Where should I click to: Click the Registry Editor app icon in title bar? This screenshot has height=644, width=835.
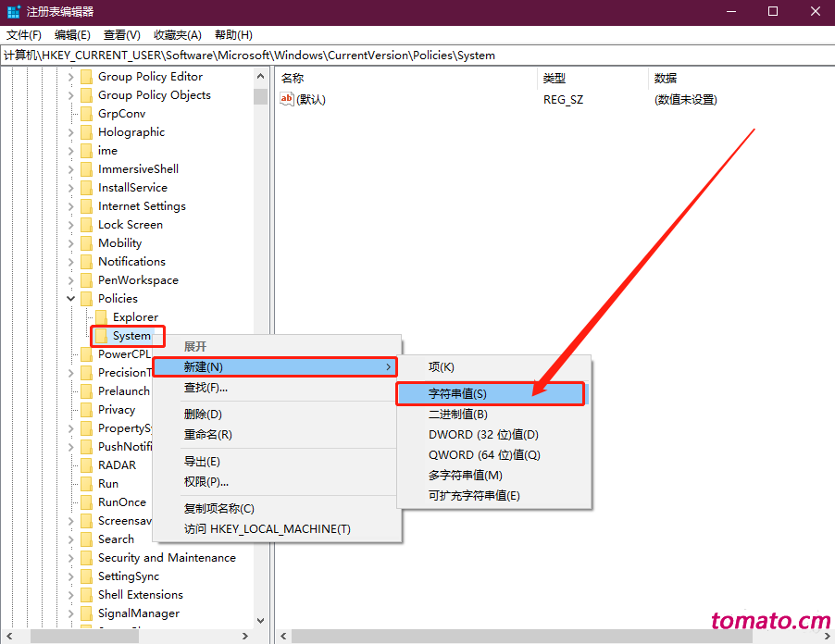tap(13, 11)
